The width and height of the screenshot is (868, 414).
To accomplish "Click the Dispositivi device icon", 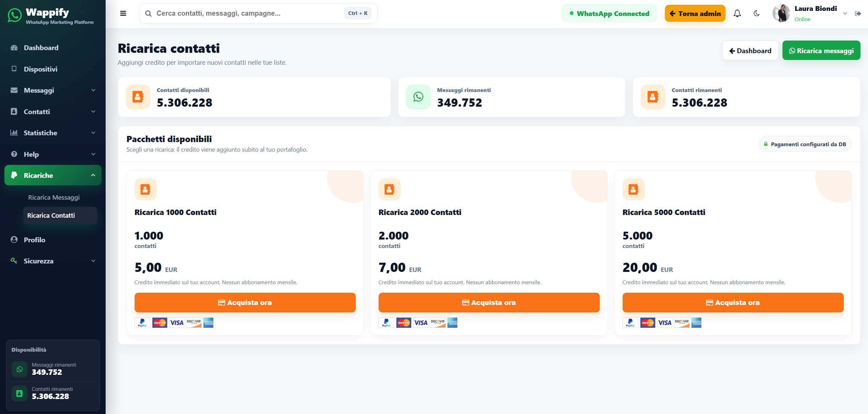I will point(14,69).
